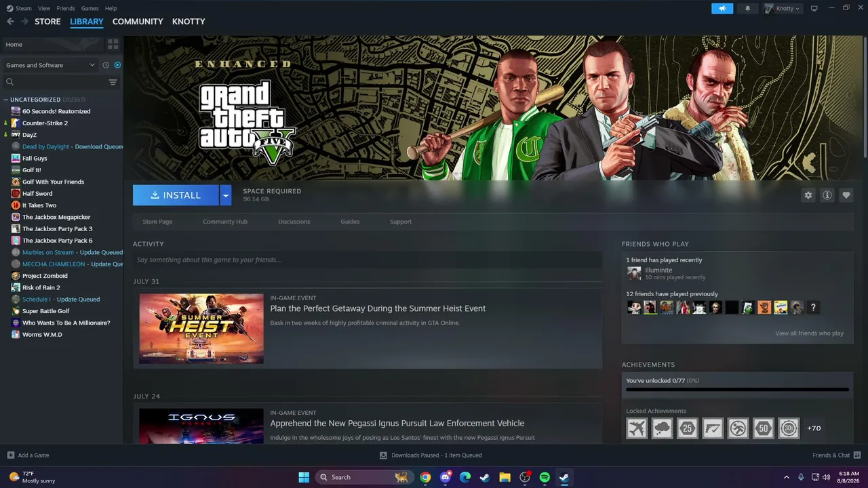Screen dimensions: 868x488
Task: Open the downloads status icon
Action: (383, 455)
